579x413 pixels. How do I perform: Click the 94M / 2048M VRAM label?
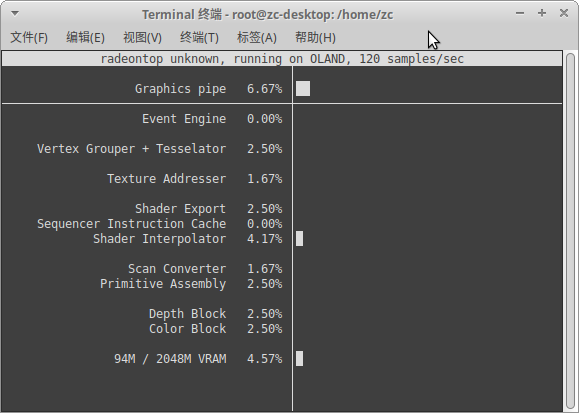coord(170,359)
